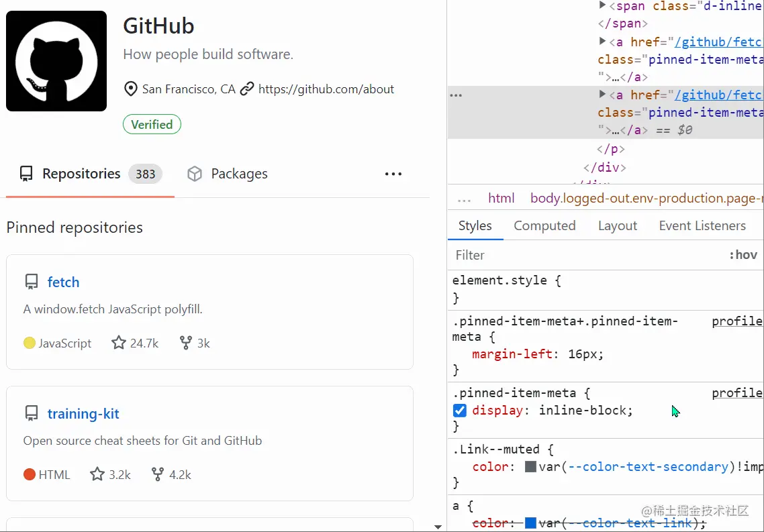Open the training-kit repository link
Image resolution: width=764 pixels, height=532 pixels.
click(x=83, y=413)
